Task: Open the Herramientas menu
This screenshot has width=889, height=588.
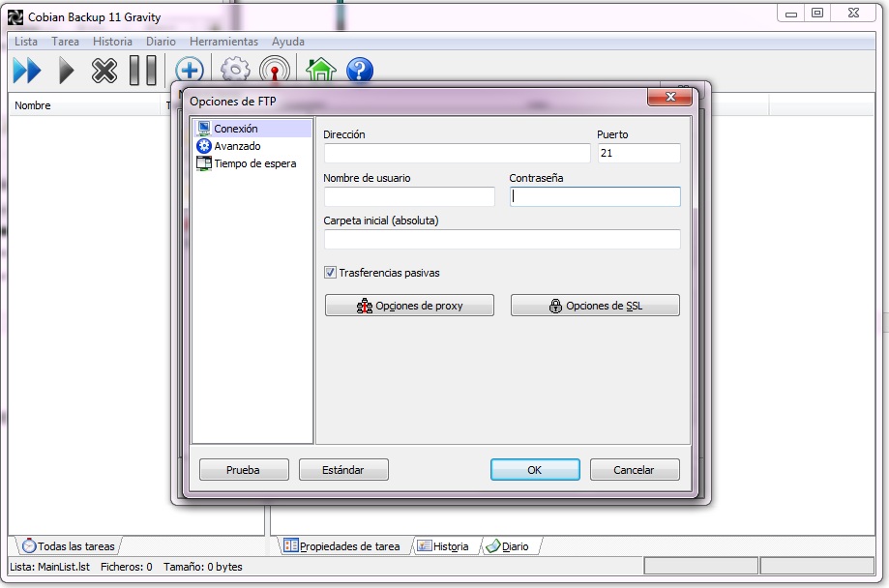Action: (x=224, y=42)
